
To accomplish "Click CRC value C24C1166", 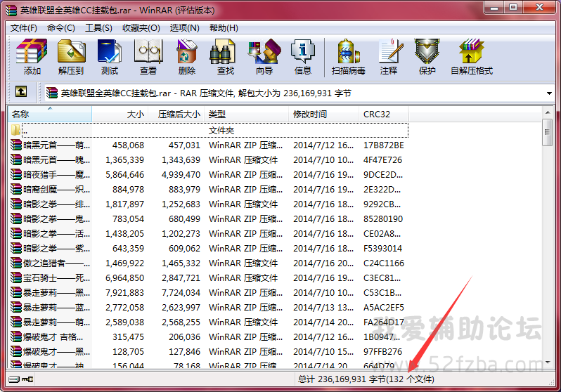I will [x=384, y=263].
